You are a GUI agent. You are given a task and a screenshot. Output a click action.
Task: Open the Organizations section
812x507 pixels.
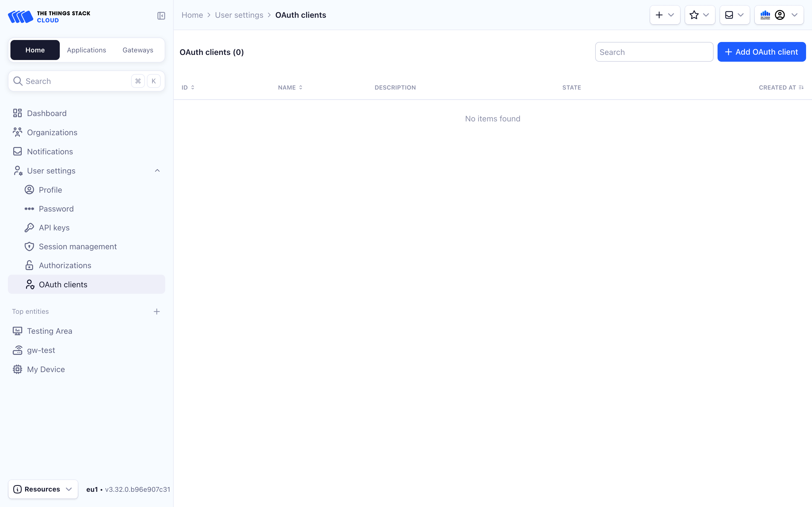point(52,132)
